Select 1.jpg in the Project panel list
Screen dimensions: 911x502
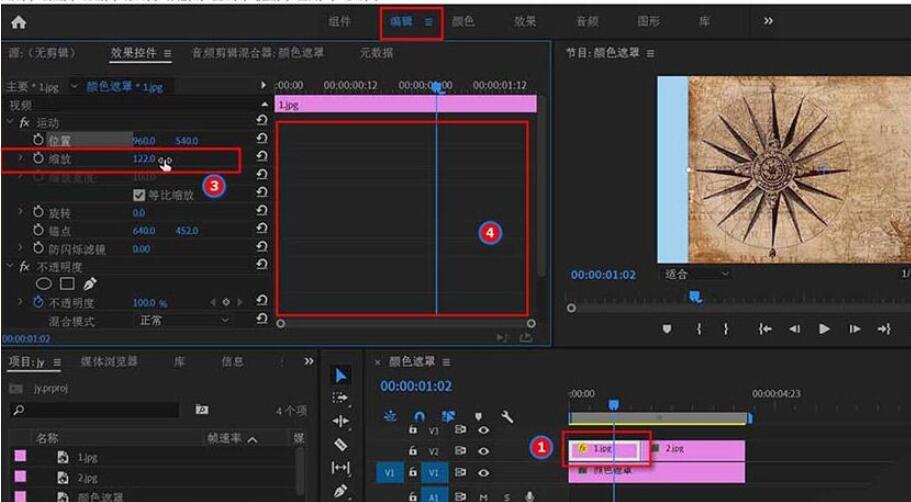pyautogui.click(x=87, y=457)
